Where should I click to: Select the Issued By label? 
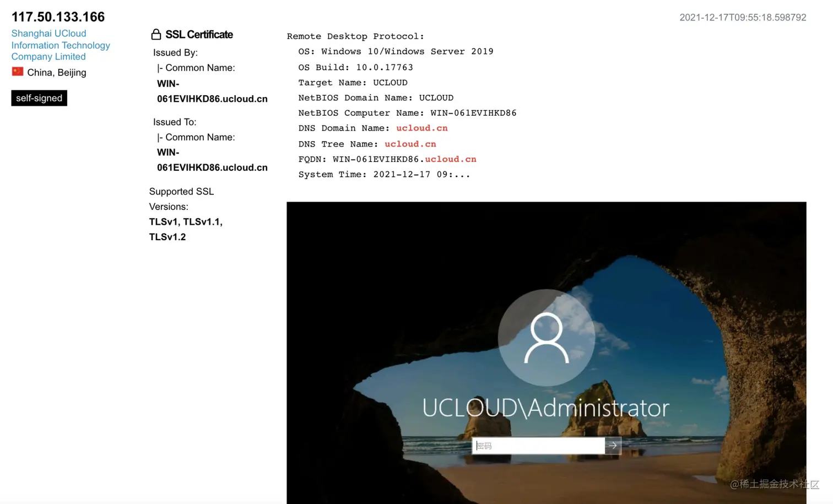[x=175, y=53]
